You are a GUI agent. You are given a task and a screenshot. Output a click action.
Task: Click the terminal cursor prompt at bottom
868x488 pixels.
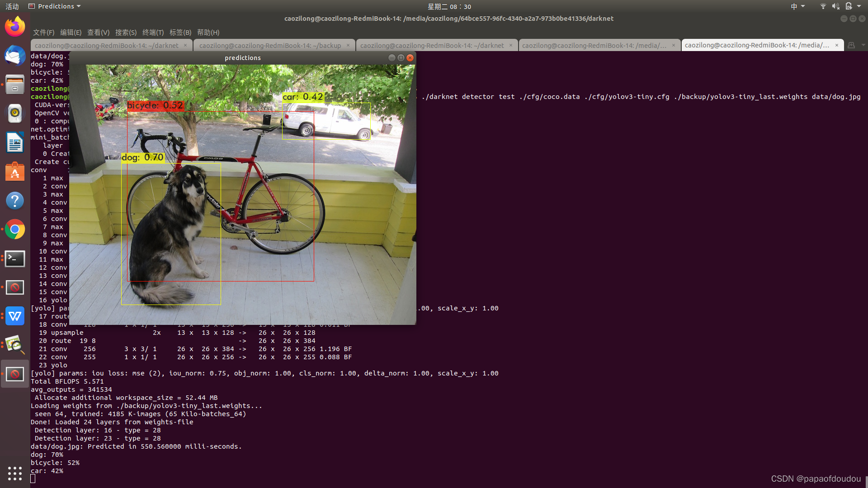(x=33, y=479)
